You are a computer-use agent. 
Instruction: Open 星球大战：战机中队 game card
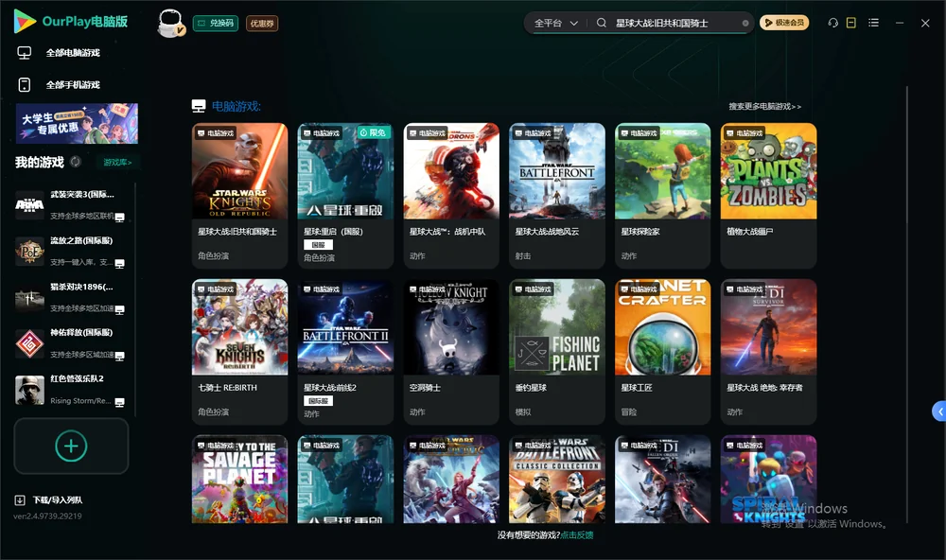451,196
